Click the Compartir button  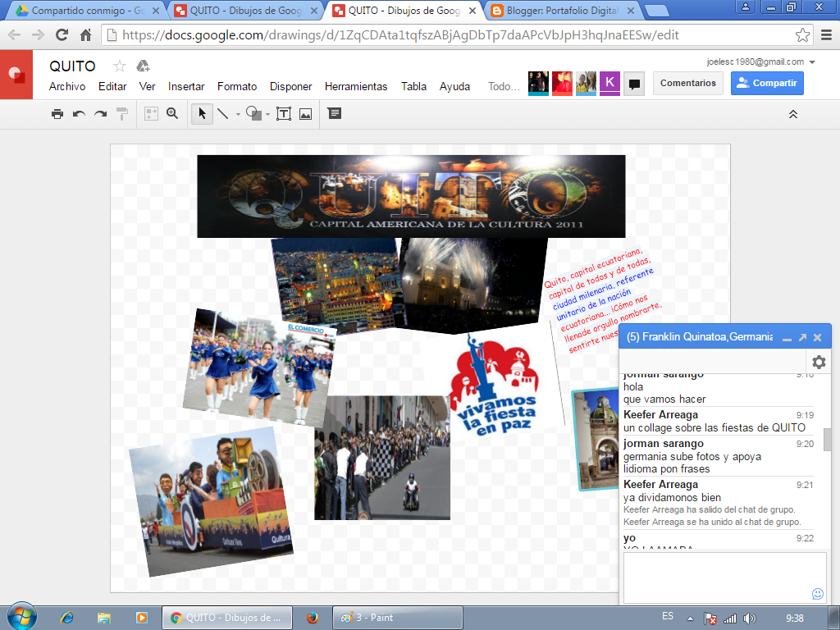[x=766, y=83]
